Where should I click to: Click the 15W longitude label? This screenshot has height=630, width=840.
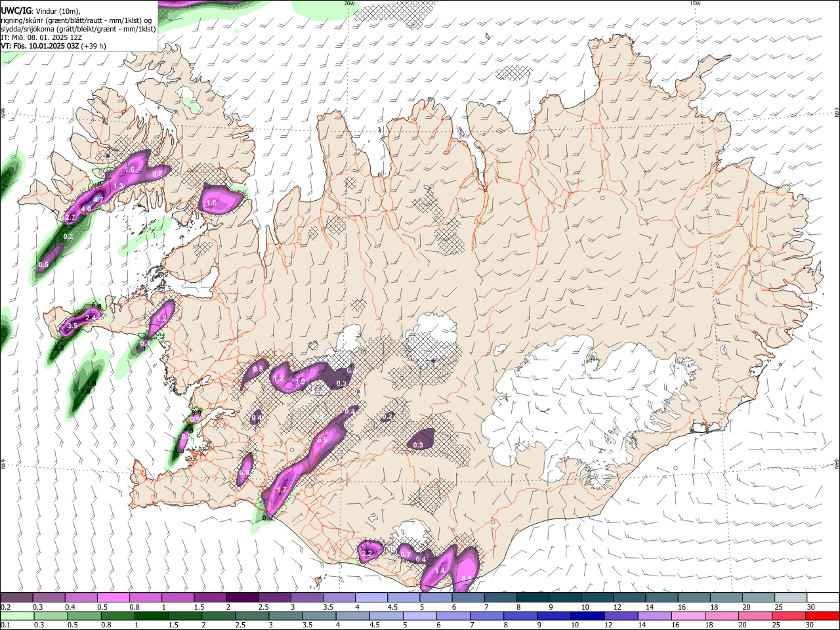[694, 3]
